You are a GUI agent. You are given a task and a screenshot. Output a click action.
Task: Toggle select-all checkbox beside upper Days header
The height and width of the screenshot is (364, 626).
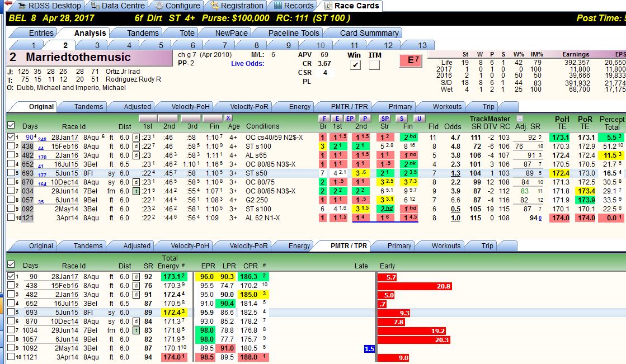click(x=11, y=125)
